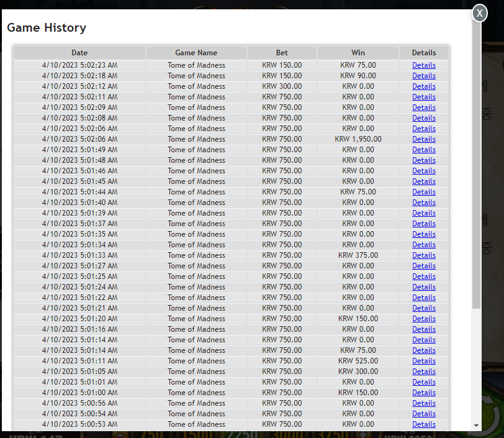
Task: Open Details for the 5:02:09 AM round
Action: pos(424,107)
